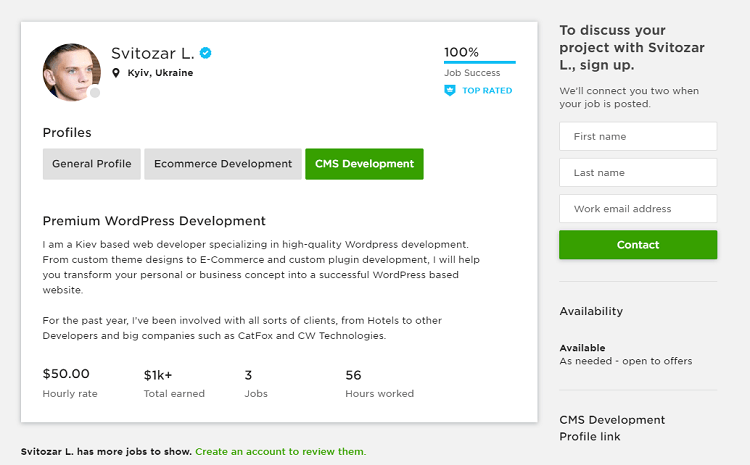Click the blue verified badge icon
The image size is (750, 465).
206,53
